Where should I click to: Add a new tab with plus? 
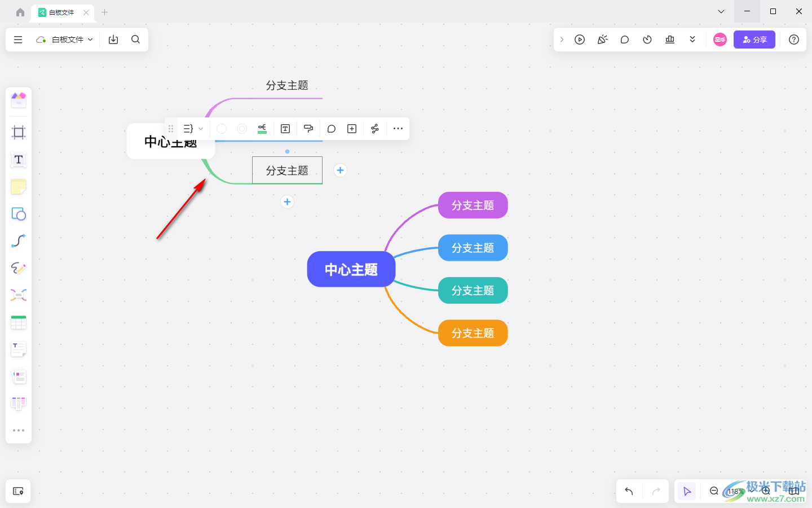click(x=104, y=12)
